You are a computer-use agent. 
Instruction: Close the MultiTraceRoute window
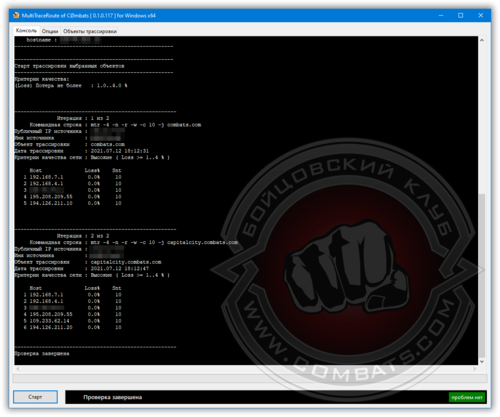(481, 15)
